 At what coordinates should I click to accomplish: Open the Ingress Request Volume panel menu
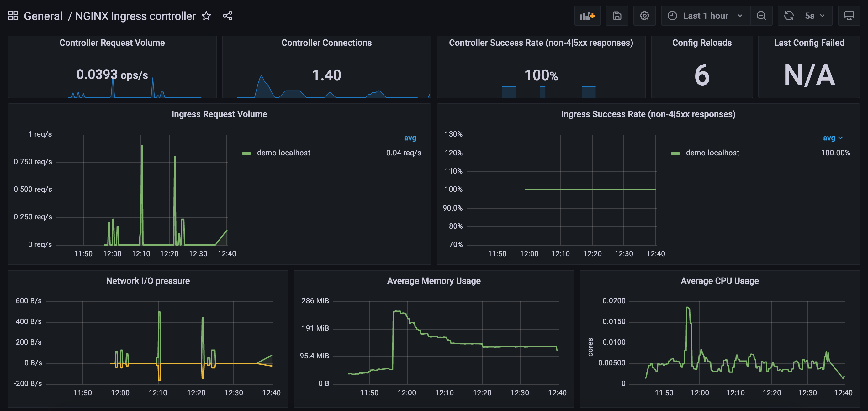coord(220,114)
